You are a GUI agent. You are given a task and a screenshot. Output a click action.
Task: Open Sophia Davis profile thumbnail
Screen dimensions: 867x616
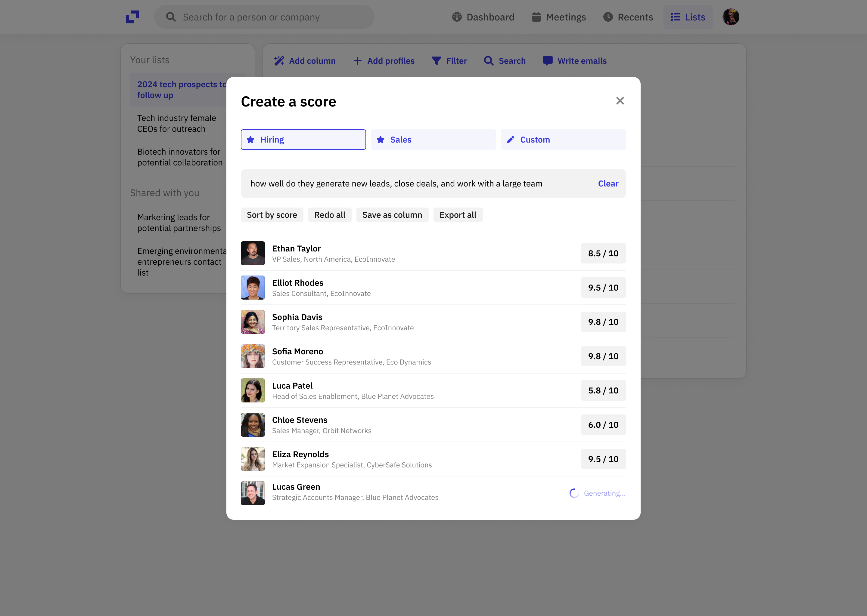253,322
